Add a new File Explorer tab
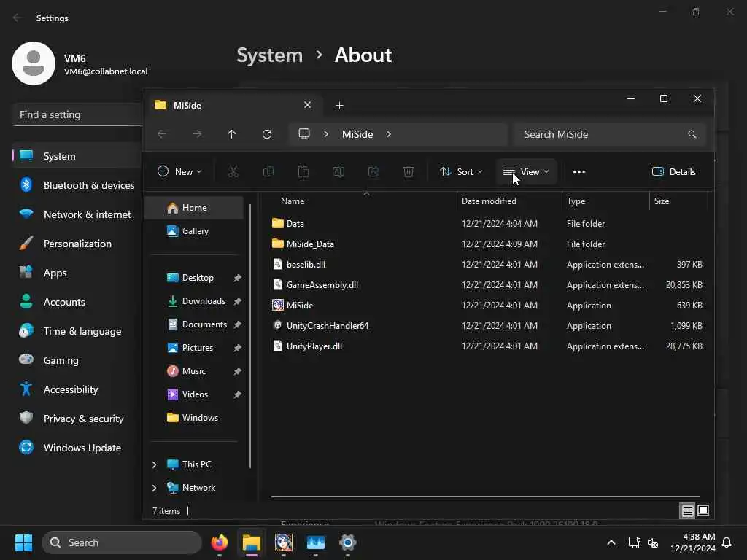 point(339,105)
